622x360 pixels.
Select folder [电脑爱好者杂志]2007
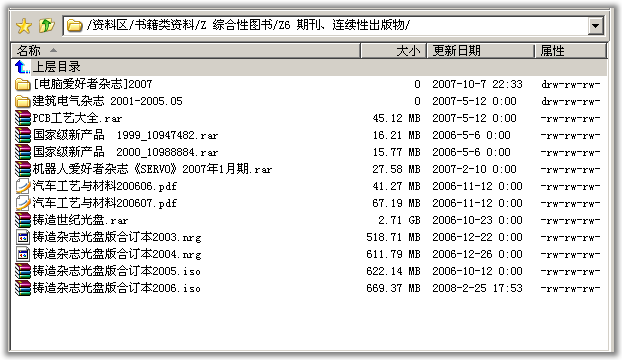(x=93, y=84)
